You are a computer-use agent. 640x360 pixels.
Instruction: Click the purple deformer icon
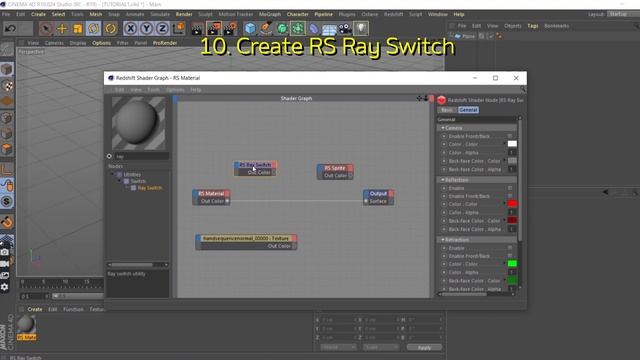pos(313,29)
